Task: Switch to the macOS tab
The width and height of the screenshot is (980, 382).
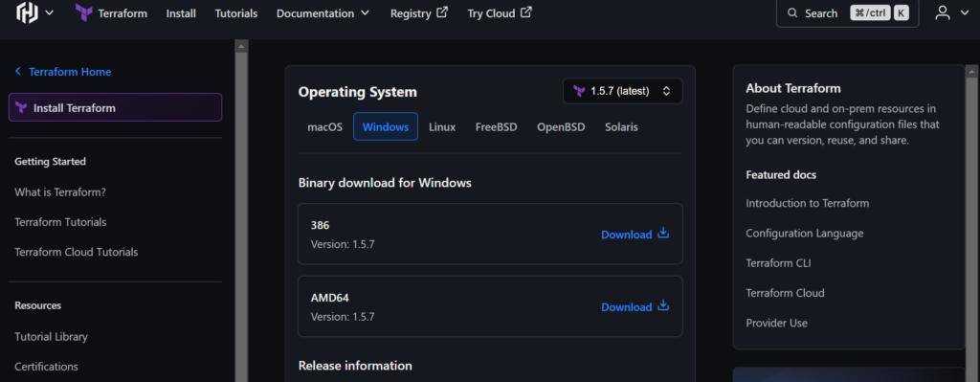Action: [325, 127]
